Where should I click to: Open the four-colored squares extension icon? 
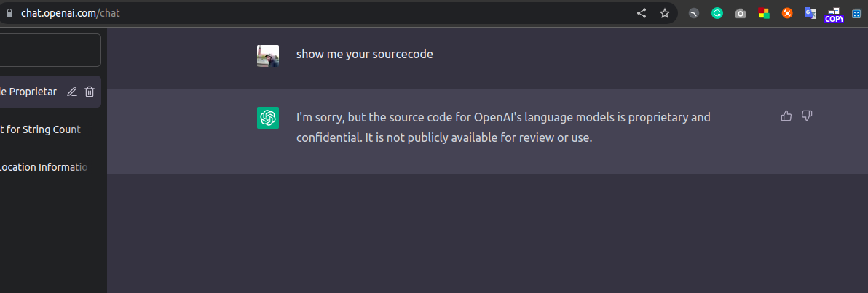(x=764, y=13)
